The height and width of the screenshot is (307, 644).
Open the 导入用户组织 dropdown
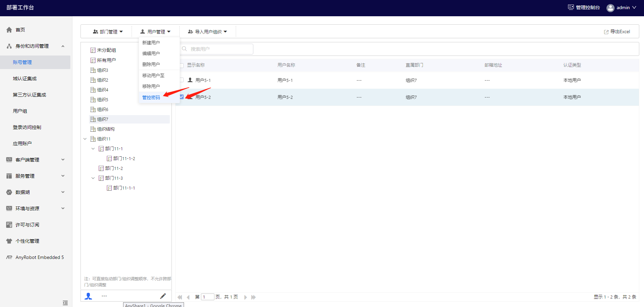point(207,31)
